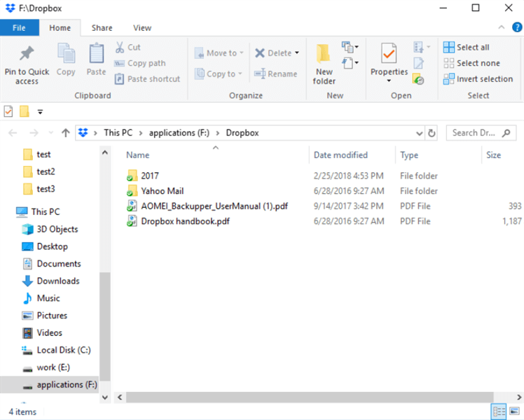Viewport: 524px width, 420px height.
Task: Click the Select all option
Action: click(467, 48)
